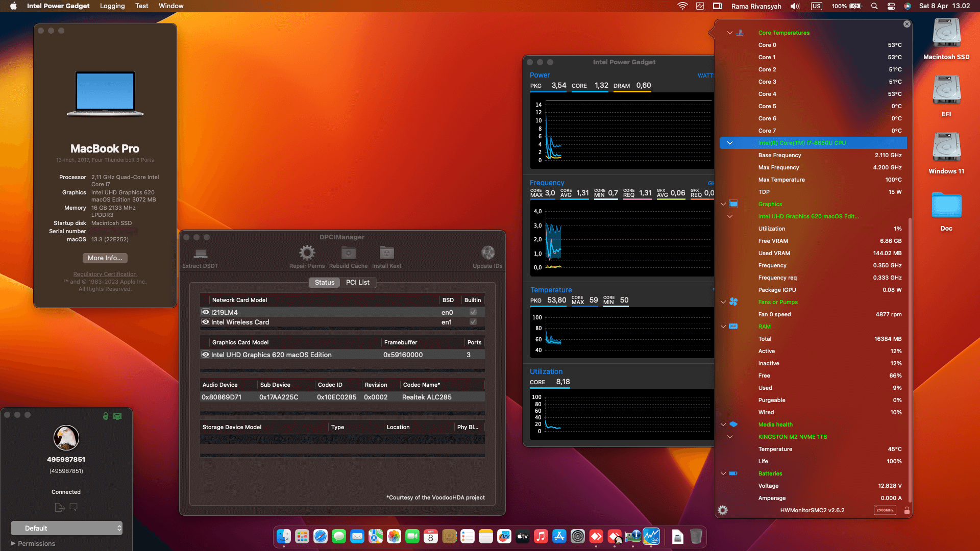
Task: Open Regulatory Certification link
Action: click(x=105, y=274)
